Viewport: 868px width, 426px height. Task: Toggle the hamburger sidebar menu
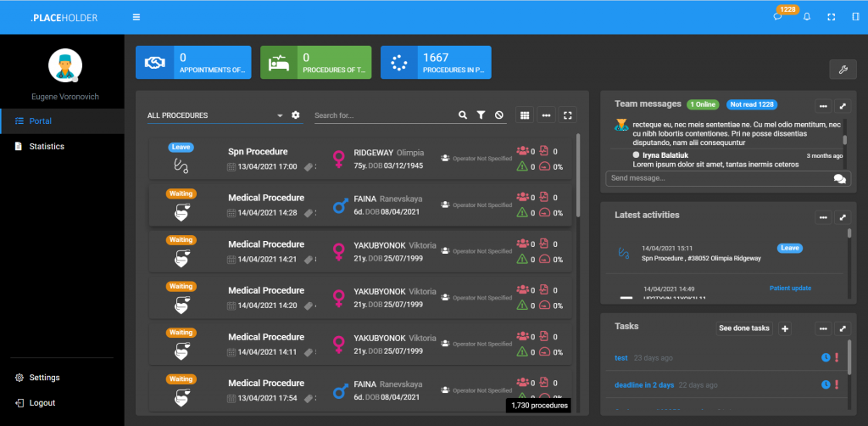(x=136, y=17)
